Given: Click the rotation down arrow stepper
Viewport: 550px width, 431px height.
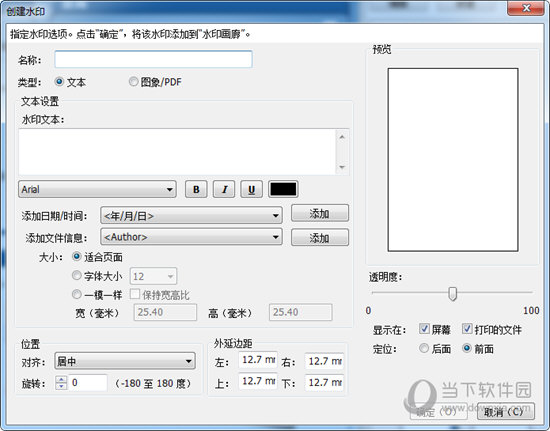Looking at the screenshot, I should point(61,386).
